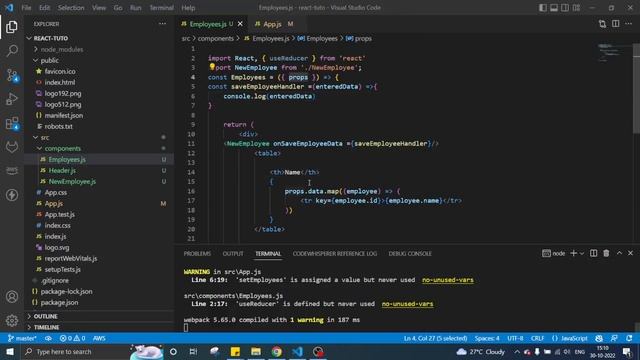Click the first no-unused-vars link for setEmployees
The height and width of the screenshot is (360, 640).
click(448, 280)
